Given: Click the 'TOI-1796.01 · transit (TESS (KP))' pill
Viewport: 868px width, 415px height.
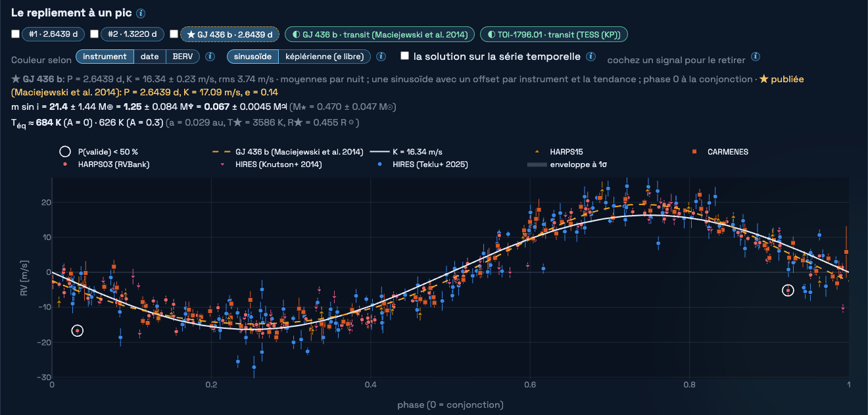Looking at the screenshot, I should (x=554, y=34).
